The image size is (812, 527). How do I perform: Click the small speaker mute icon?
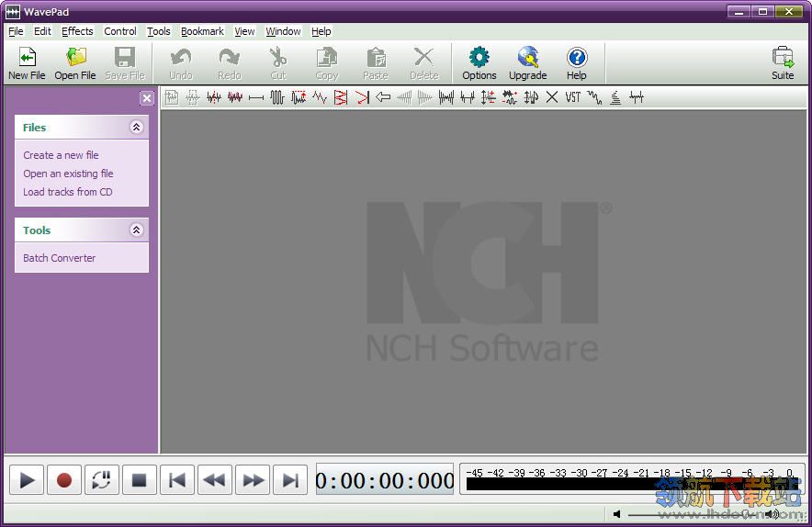pos(616,514)
